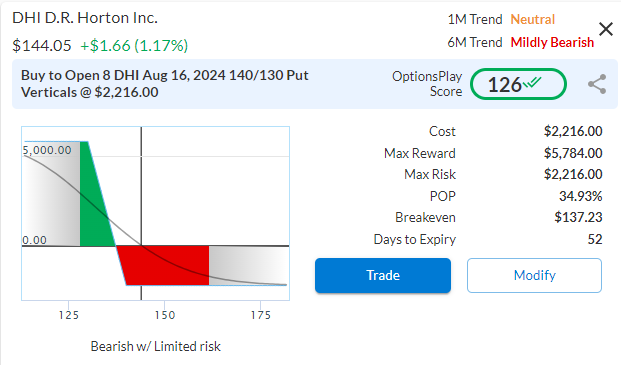Click the double checkmark icon in score badge
The image size is (621, 365).
(532, 82)
